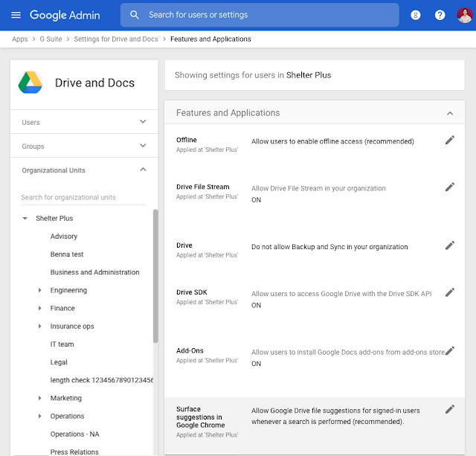Expand the Marketing org unit

39,398
